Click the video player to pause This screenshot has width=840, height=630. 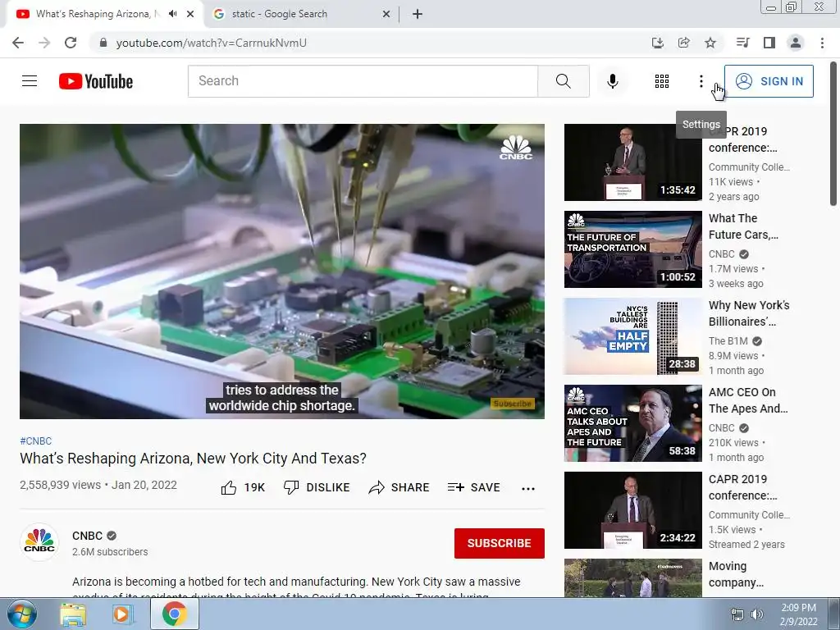coord(282,271)
